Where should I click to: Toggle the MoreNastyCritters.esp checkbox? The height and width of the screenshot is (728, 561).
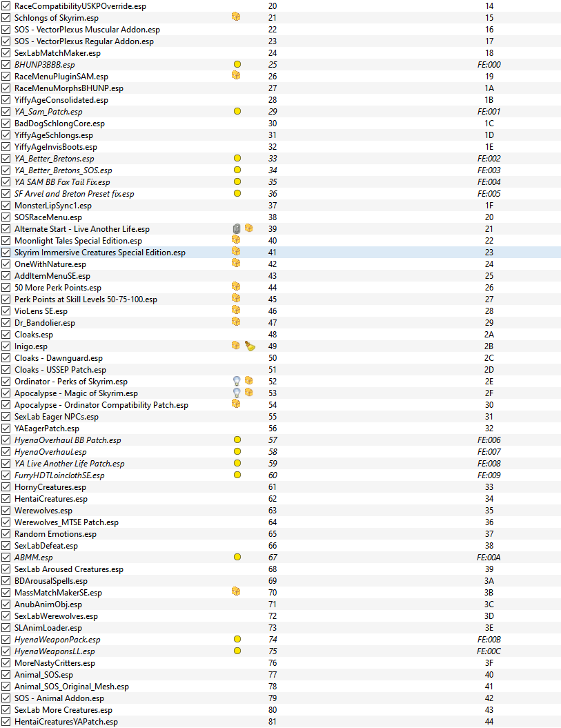click(x=6, y=663)
